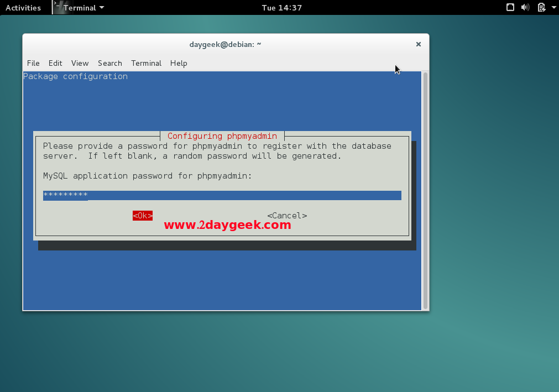Click the 'Package configuration' heading text
559x392 pixels.
tap(75, 76)
